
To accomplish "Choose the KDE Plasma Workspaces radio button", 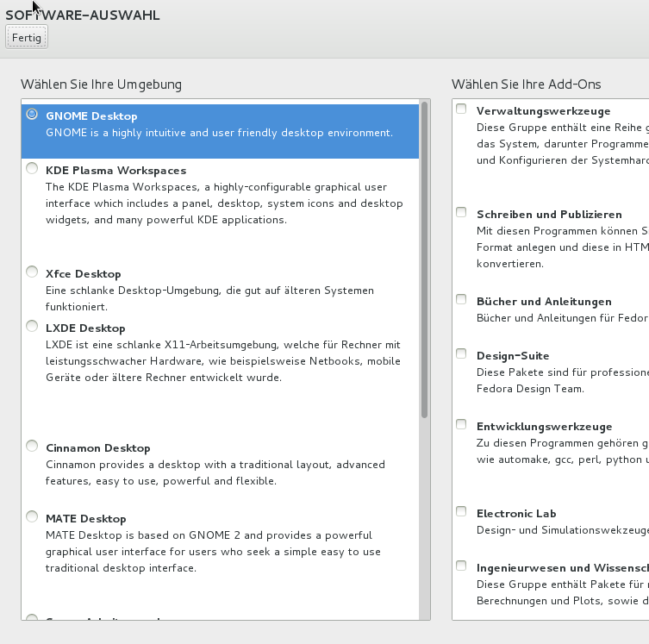I will point(32,168).
